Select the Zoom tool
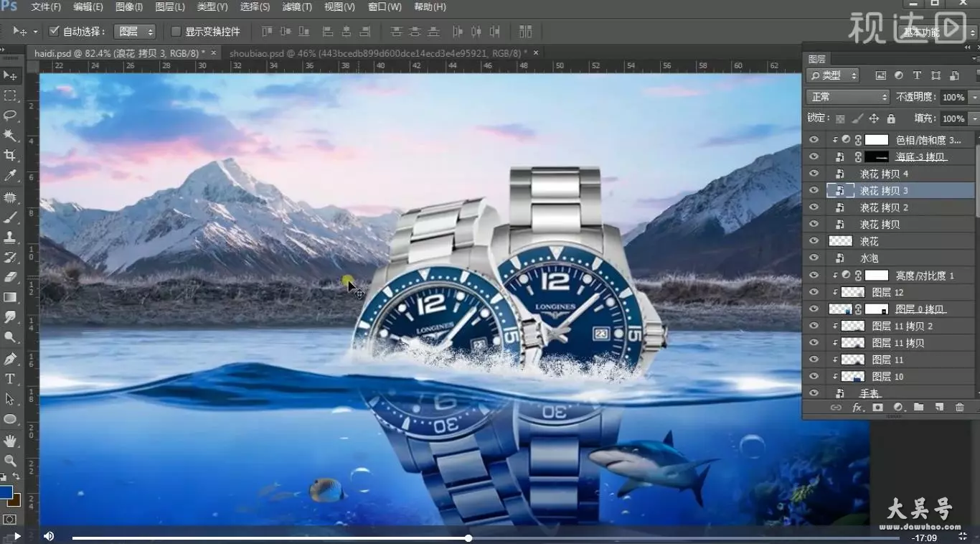 pyautogui.click(x=10, y=461)
